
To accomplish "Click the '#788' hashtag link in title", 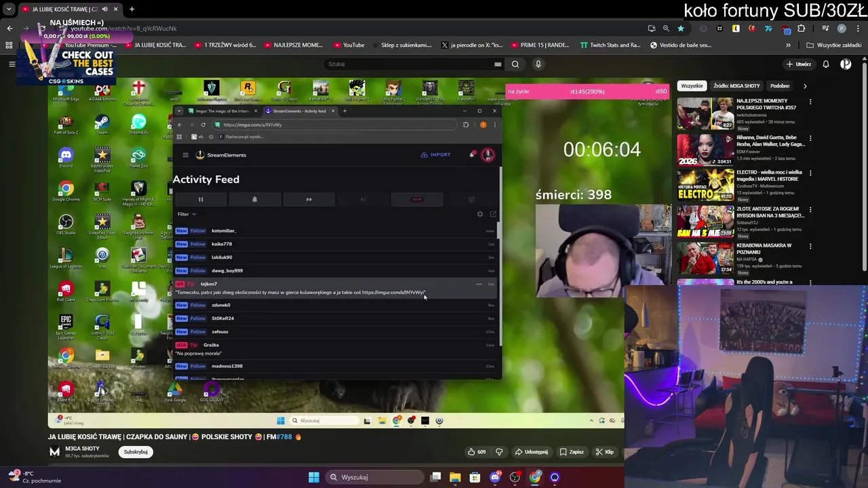I will pyautogui.click(x=284, y=437).
